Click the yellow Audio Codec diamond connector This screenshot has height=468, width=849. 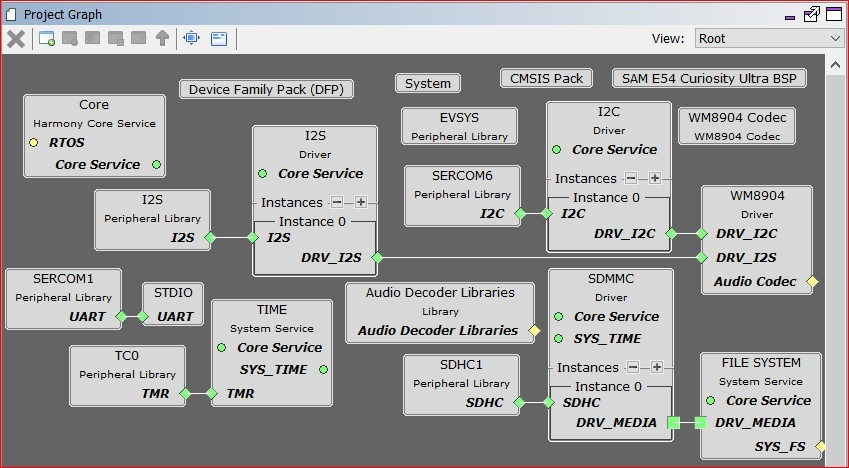[x=812, y=281]
